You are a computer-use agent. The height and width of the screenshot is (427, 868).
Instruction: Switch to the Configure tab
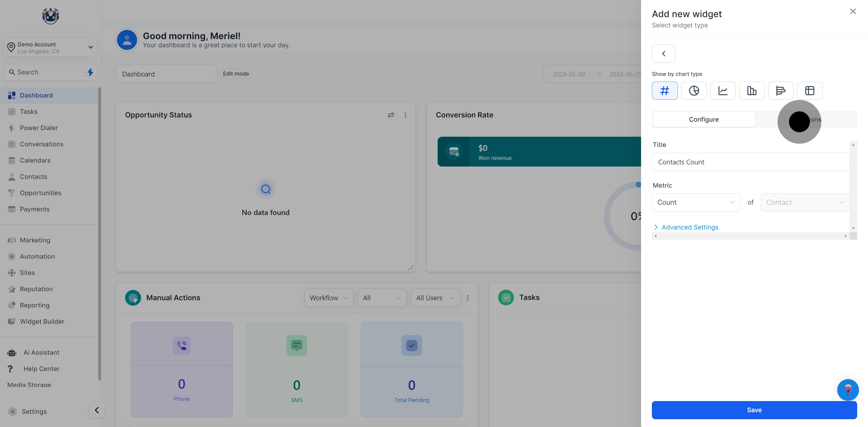click(x=703, y=120)
